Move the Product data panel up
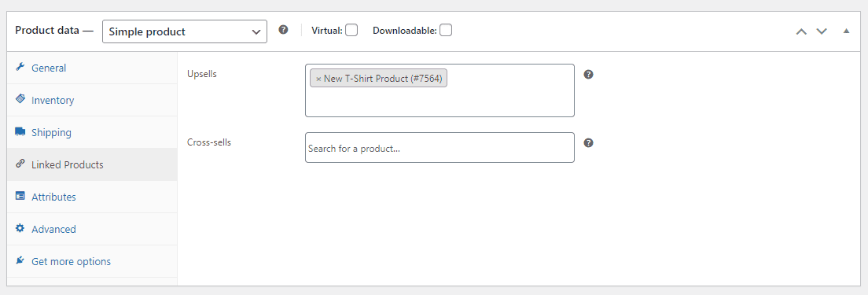 (x=801, y=31)
